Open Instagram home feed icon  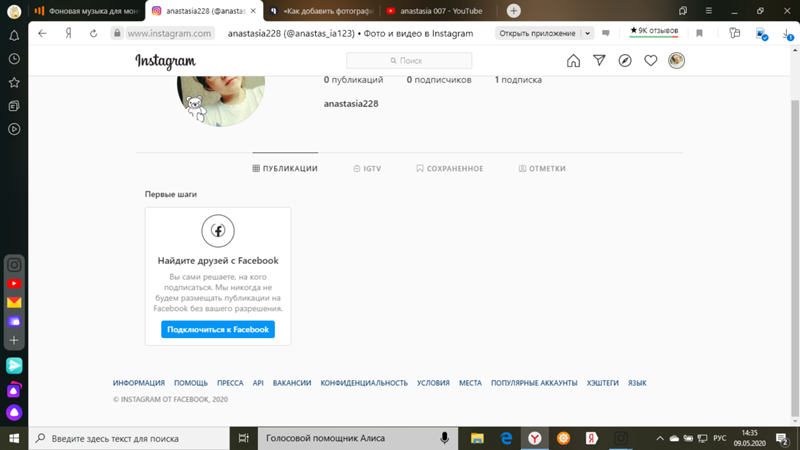573,61
